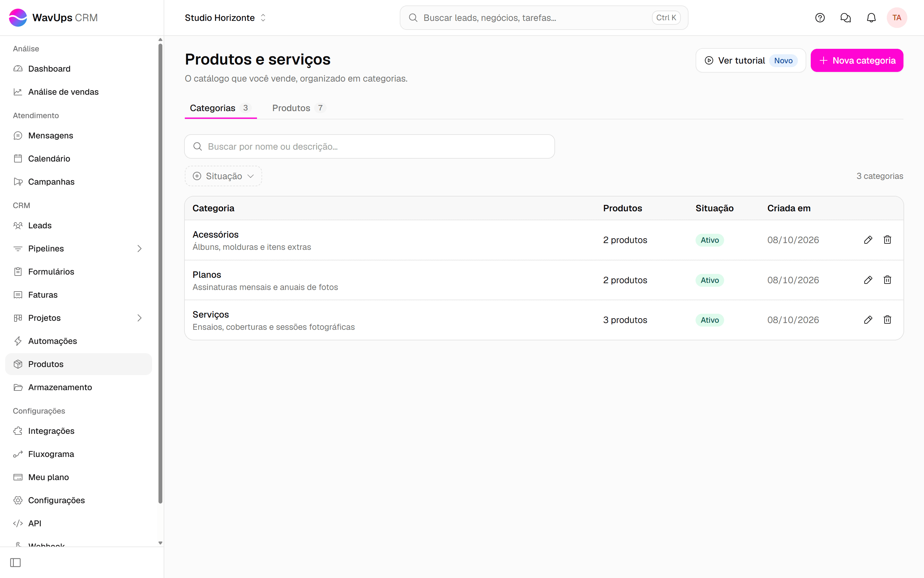Open Configurações in the sidebar menu
The height and width of the screenshot is (578, 924).
[x=78, y=500]
